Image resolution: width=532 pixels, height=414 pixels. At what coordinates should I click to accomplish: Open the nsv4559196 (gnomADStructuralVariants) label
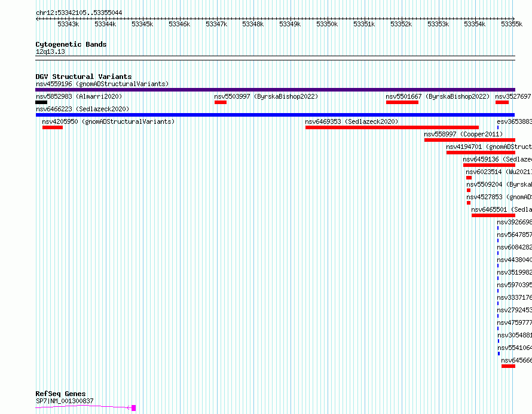[x=102, y=84]
